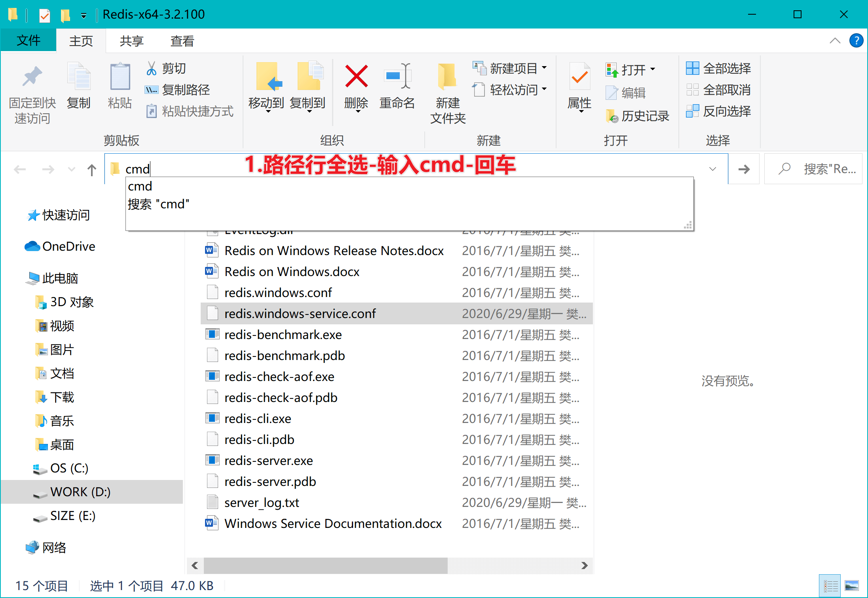Click the Copy Path icon
This screenshot has width=868, height=598.
pos(151,90)
